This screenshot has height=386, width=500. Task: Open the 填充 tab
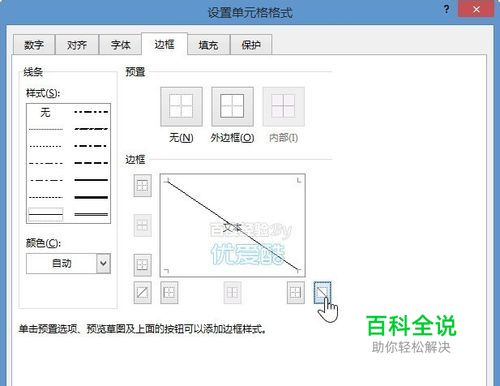pyautogui.click(x=208, y=44)
